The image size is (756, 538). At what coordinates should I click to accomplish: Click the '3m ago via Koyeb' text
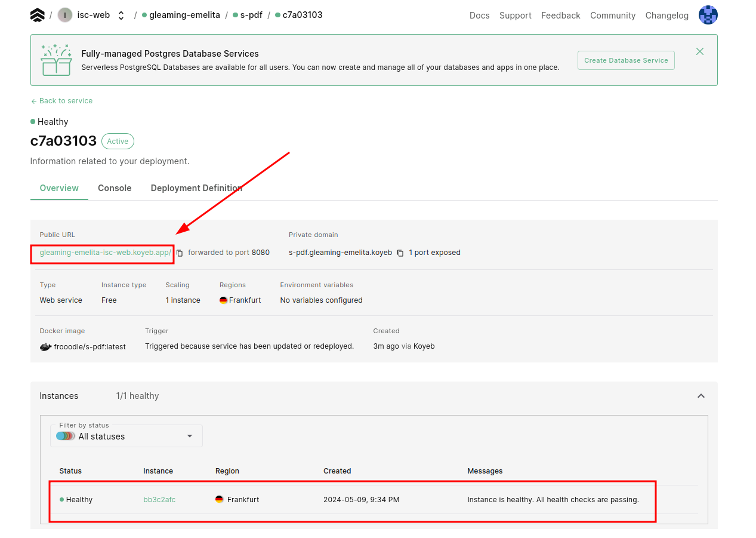(404, 346)
